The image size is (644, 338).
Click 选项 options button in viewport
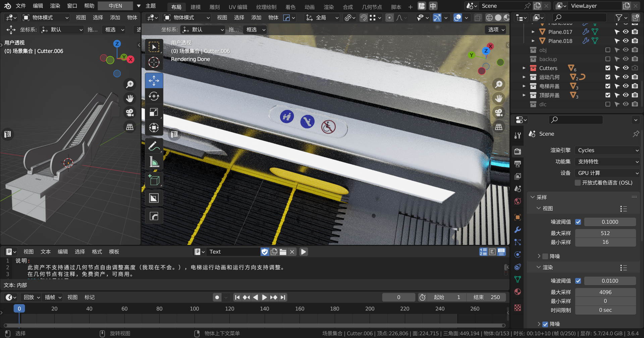[x=496, y=29]
